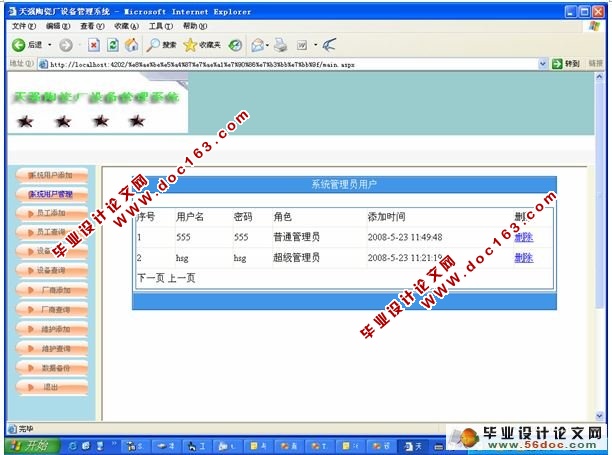Screen dimensions: 612x455
Task: Click 删除 link for user 555
Action: (523, 237)
